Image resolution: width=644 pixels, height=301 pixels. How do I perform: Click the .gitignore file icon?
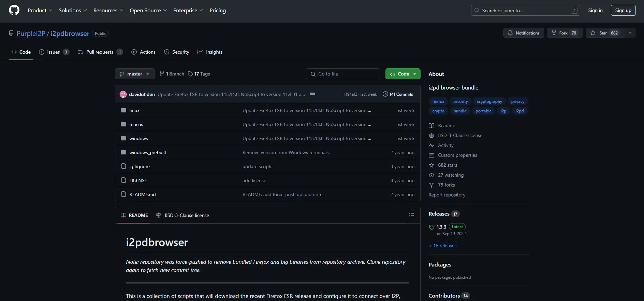click(x=123, y=166)
